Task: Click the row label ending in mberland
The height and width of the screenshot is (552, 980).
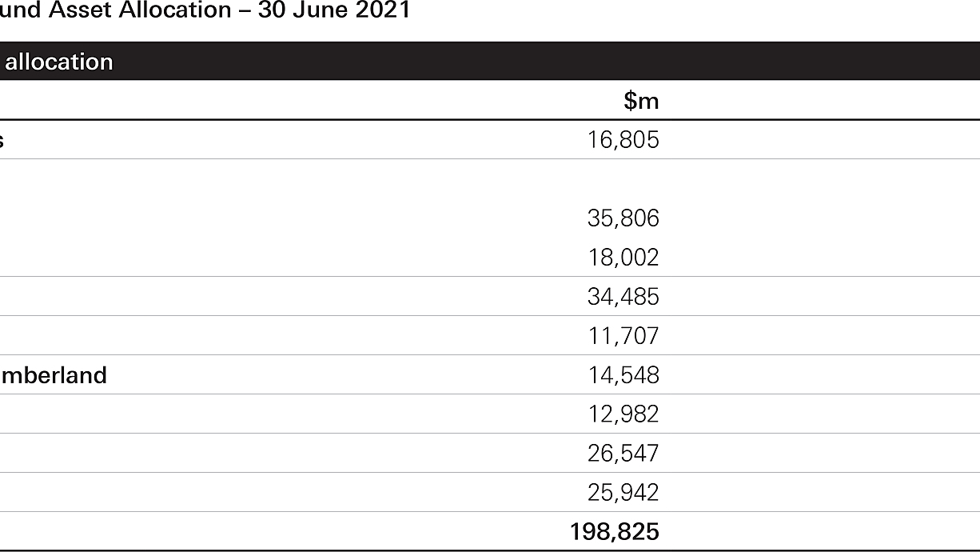Action: click(x=54, y=375)
